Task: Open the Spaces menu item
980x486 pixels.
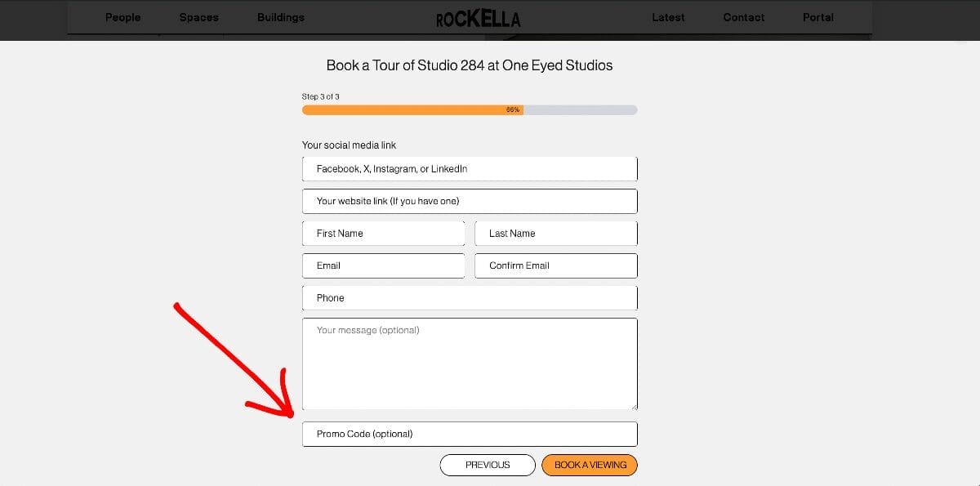Action: click(199, 17)
